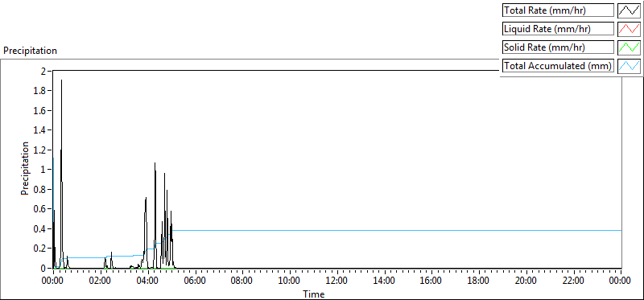The height and width of the screenshot is (300, 644).
Task: Click the tallest black peak near 1.9
Action: 62,80
